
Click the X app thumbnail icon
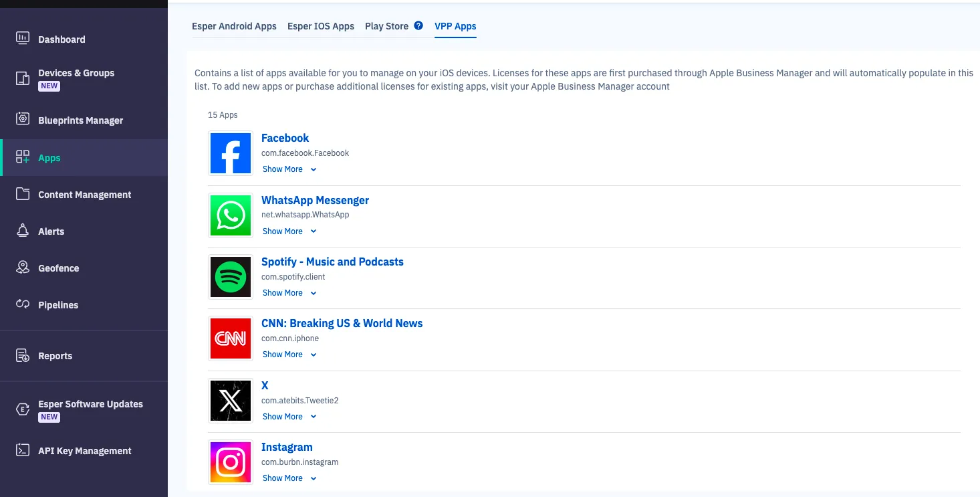pos(230,400)
